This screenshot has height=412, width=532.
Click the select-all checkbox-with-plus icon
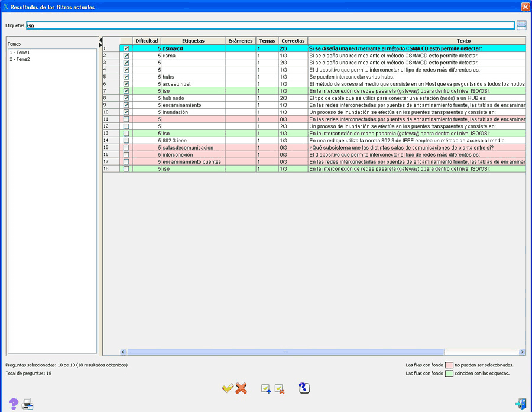266,388
